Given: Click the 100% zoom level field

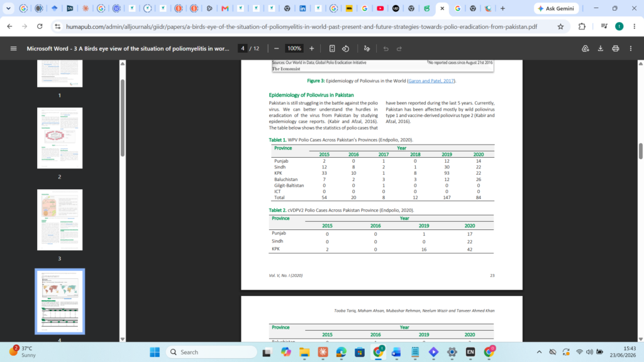Looking at the screenshot, I should (294, 48).
